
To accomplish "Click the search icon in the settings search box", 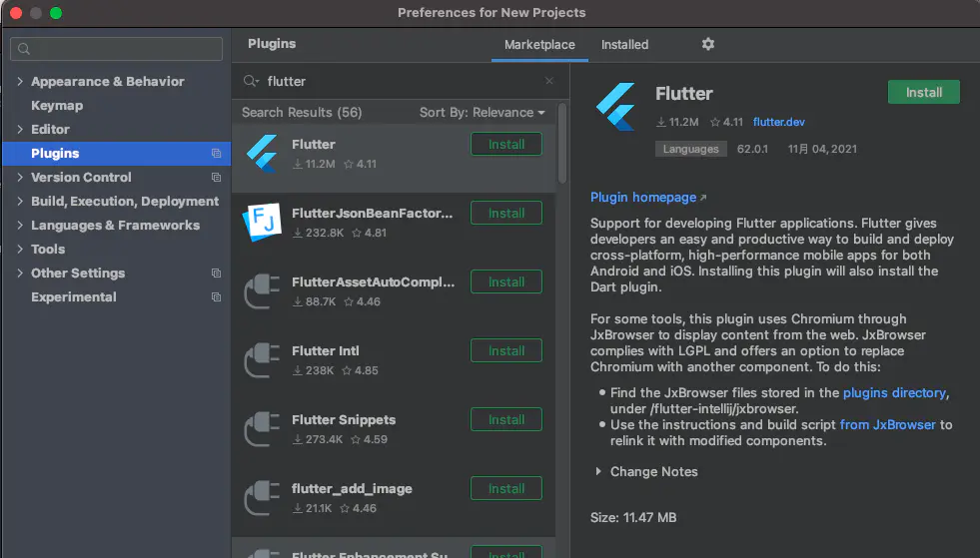I will point(24,49).
